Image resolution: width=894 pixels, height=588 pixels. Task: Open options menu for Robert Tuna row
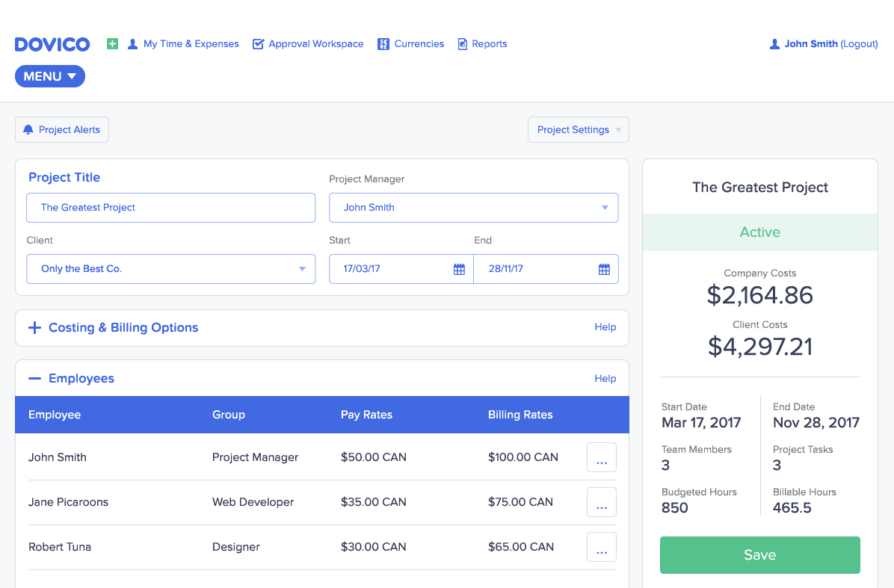click(601, 547)
